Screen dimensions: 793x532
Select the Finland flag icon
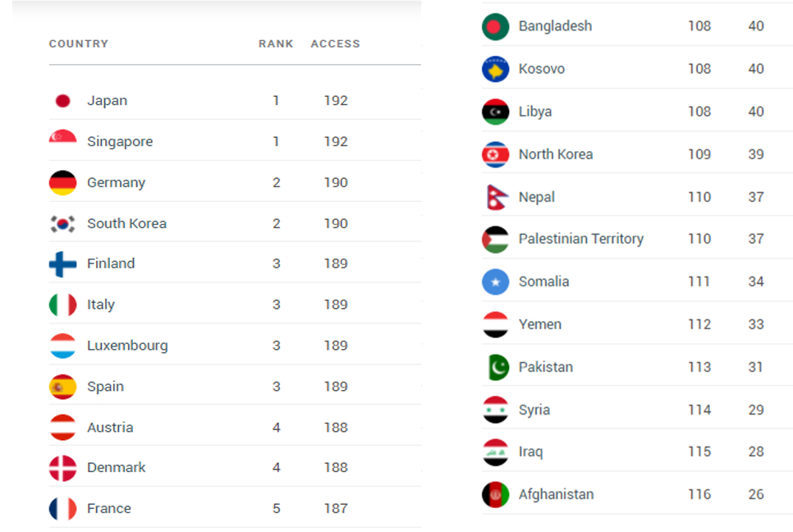[x=62, y=264]
